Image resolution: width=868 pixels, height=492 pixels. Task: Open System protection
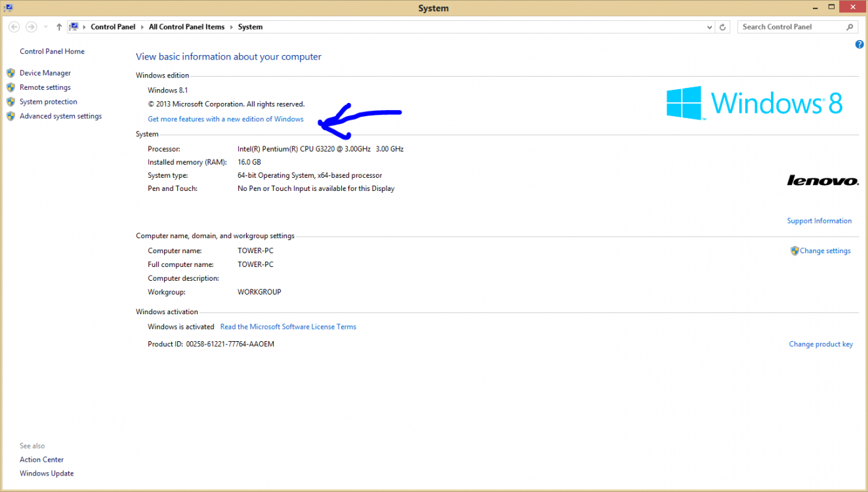(x=49, y=102)
